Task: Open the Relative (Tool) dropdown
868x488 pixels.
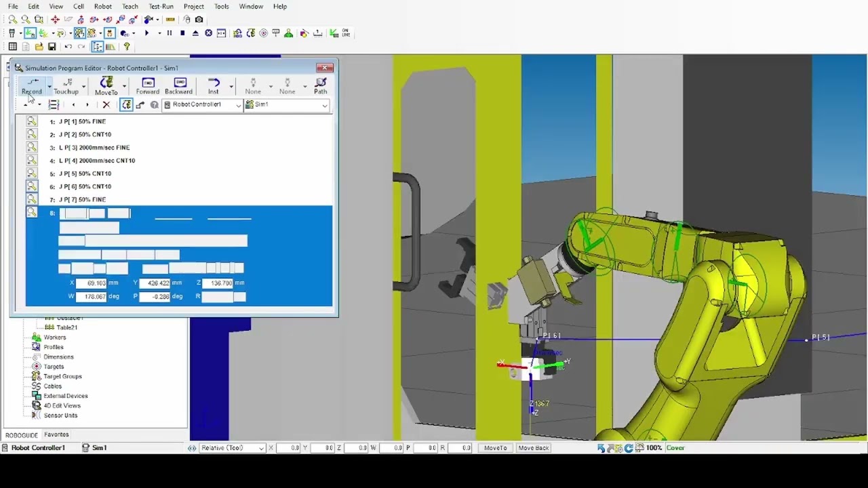Action: coord(232,448)
